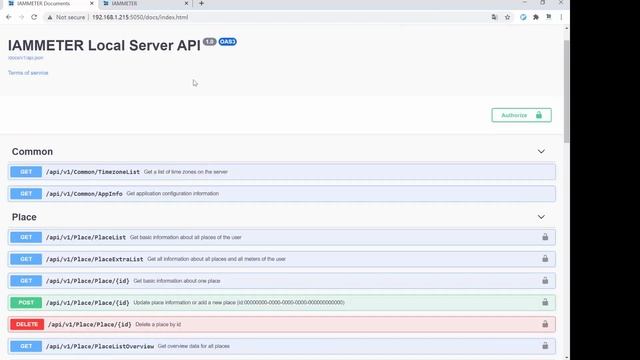Open the translate page icon
640x360 pixels.
click(x=494, y=17)
